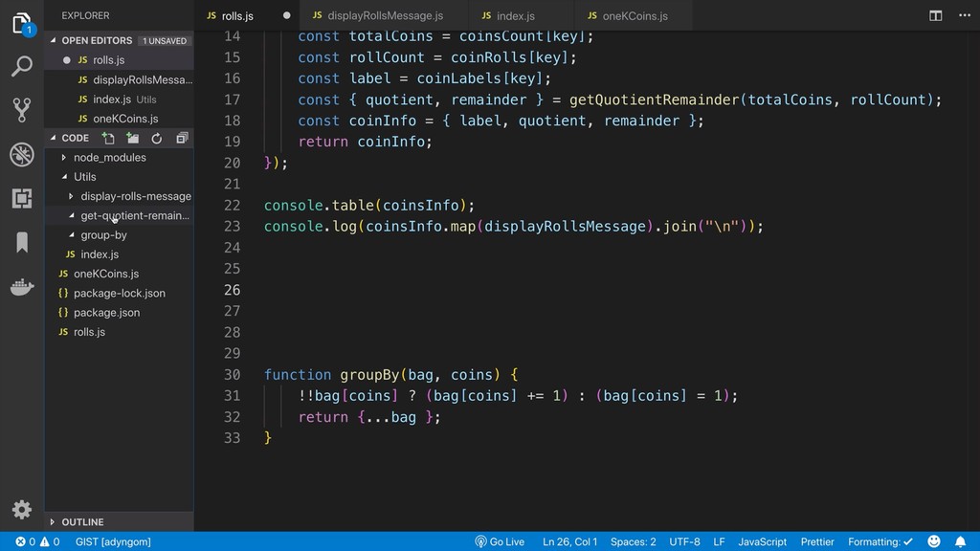Open index.js Utils in open editors
The width and height of the screenshot is (980, 551).
point(119,99)
